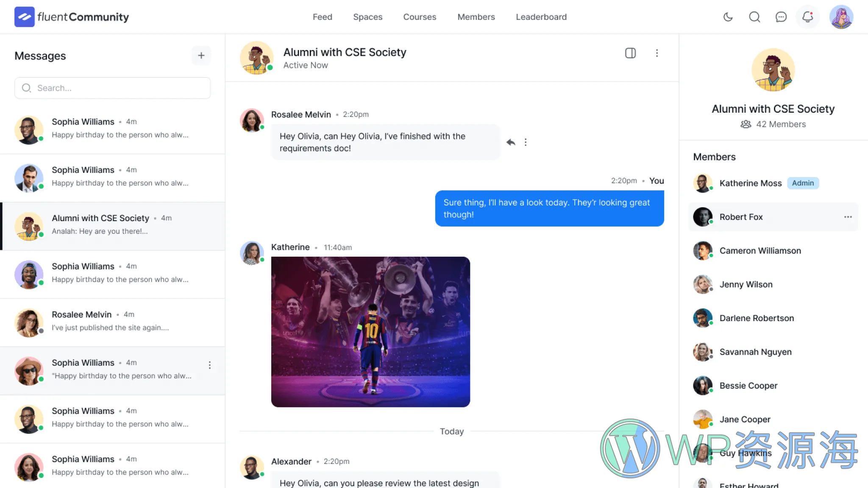Click Katherine's avatar in chat

252,253
